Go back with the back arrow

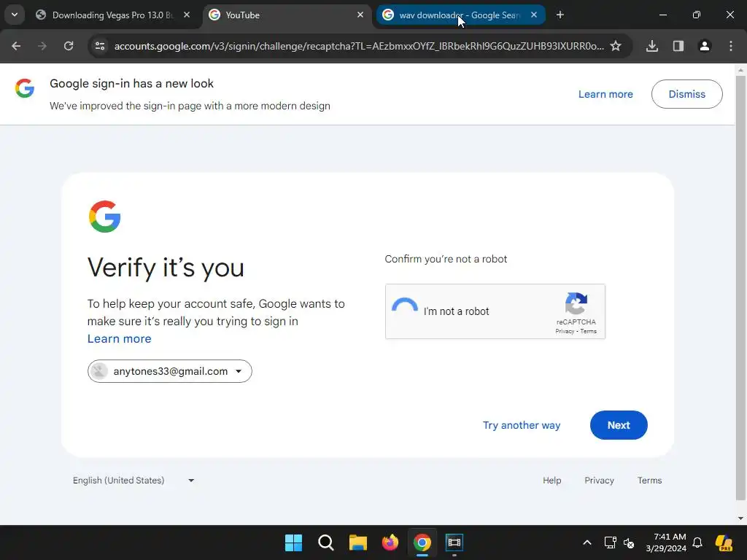tap(16, 46)
